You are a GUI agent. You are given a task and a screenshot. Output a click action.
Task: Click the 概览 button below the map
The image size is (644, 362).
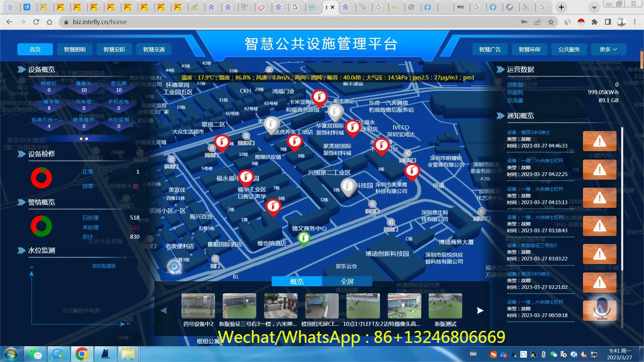pyautogui.click(x=297, y=282)
